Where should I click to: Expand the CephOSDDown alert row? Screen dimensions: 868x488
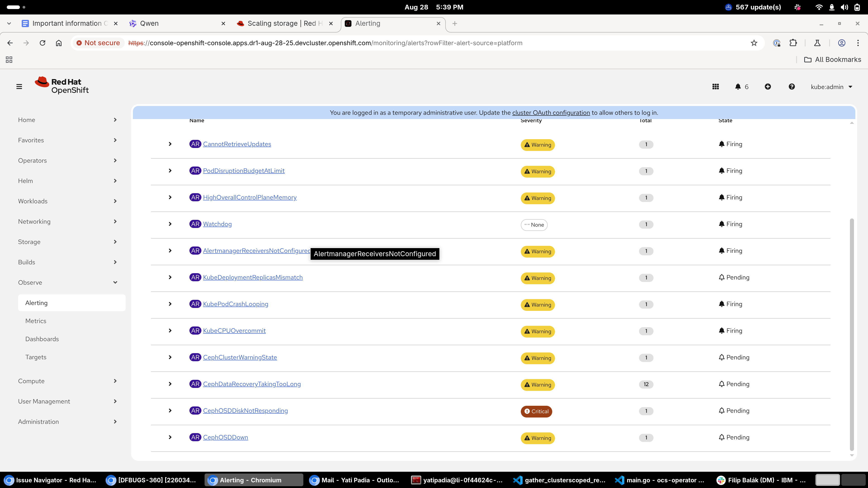coord(170,437)
